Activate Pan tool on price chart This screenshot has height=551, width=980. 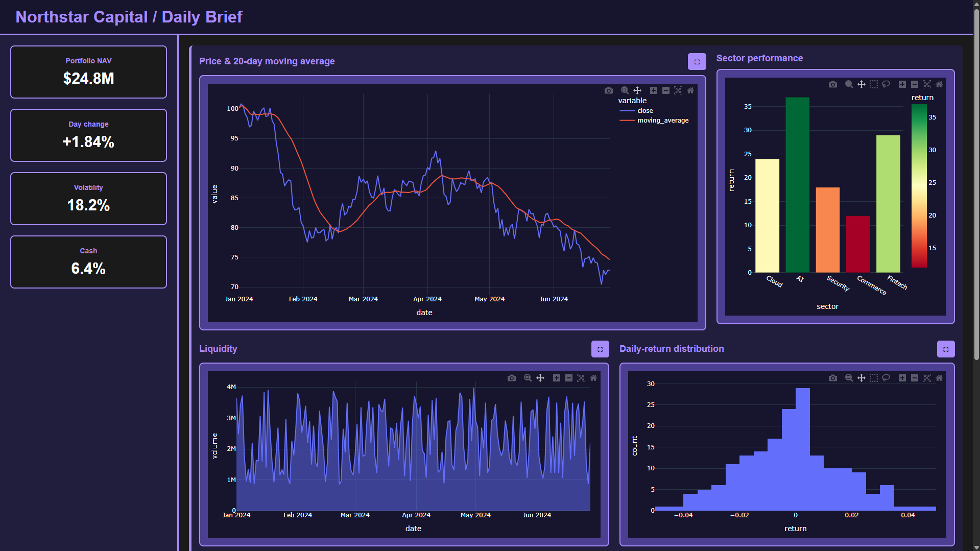pyautogui.click(x=637, y=90)
